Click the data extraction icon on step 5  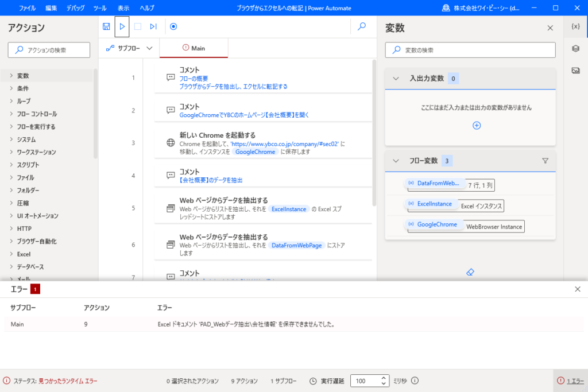tap(171, 208)
